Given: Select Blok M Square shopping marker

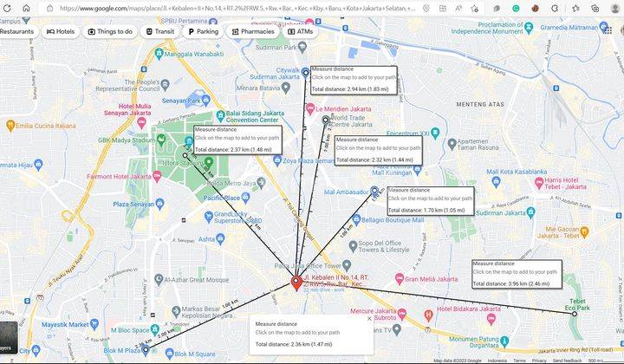Looking at the screenshot, I should point(170,354).
